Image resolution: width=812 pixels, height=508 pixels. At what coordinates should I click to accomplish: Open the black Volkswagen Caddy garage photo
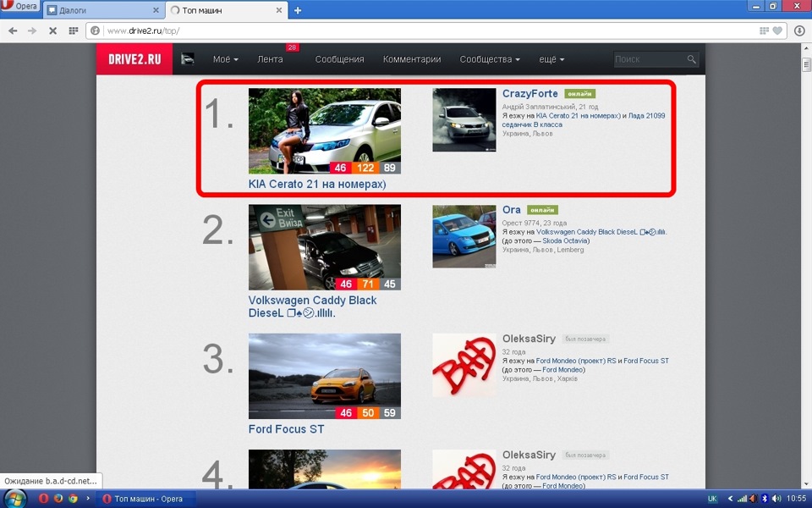click(325, 246)
